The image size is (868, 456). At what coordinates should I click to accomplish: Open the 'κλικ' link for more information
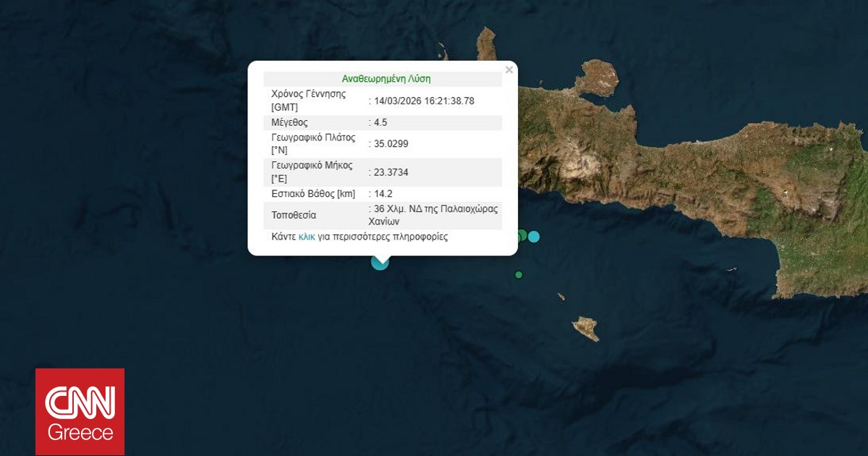coord(307,237)
